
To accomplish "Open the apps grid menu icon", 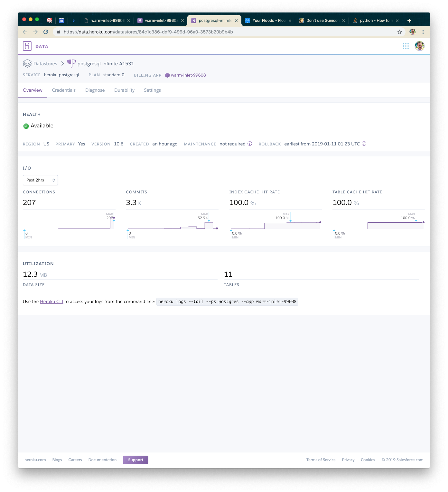I will coord(406,46).
